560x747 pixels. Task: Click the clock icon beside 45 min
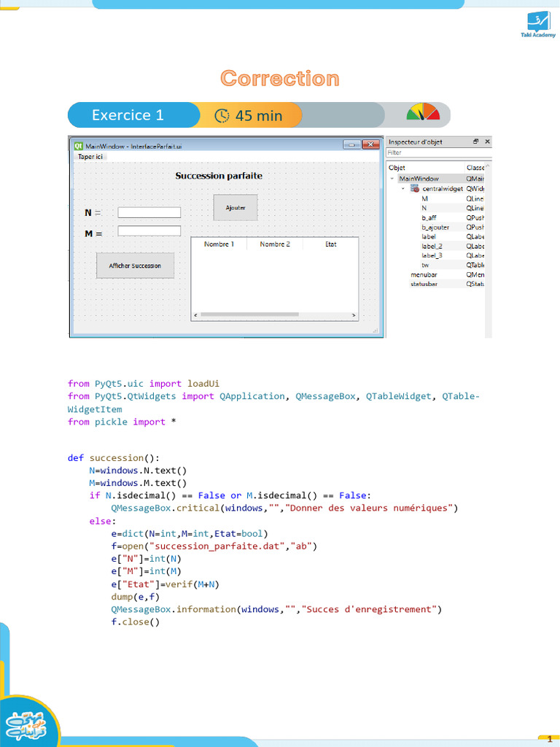tap(222, 115)
